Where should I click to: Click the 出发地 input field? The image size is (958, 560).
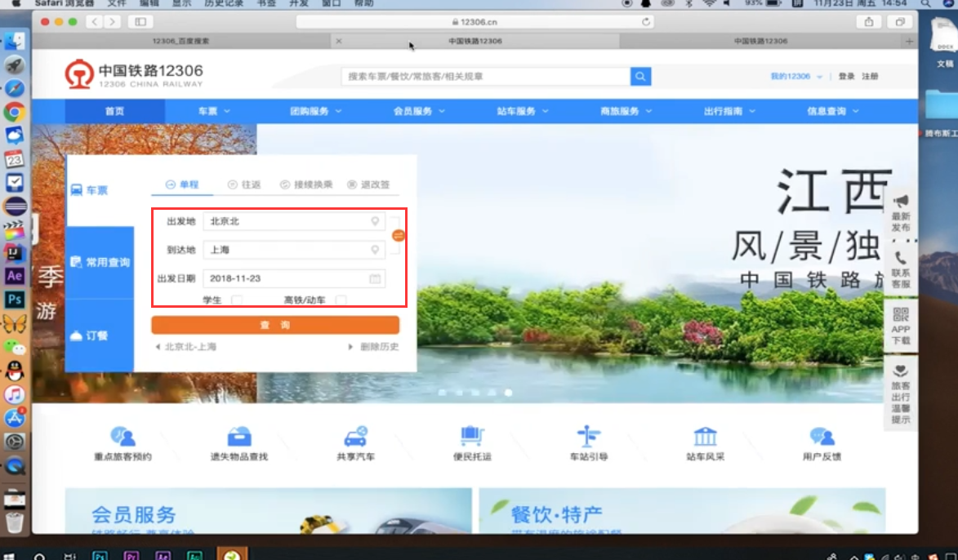pyautogui.click(x=294, y=221)
